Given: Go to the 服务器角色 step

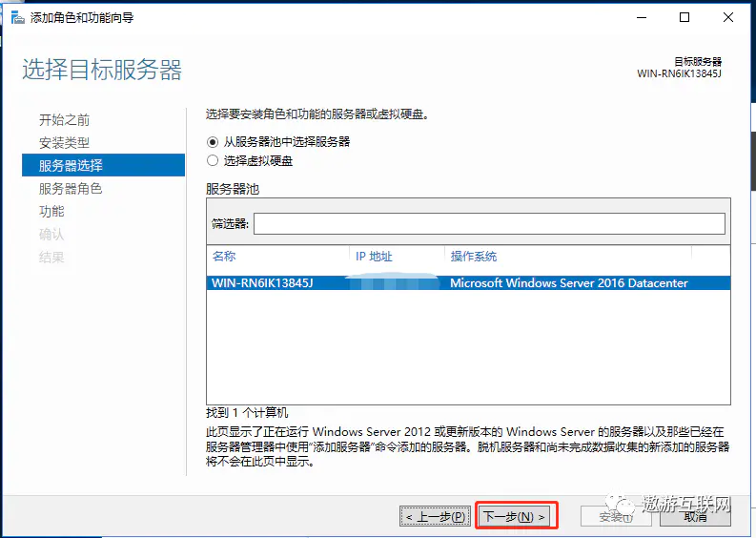Looking at the screenshot, I should [x=71, y=188].
